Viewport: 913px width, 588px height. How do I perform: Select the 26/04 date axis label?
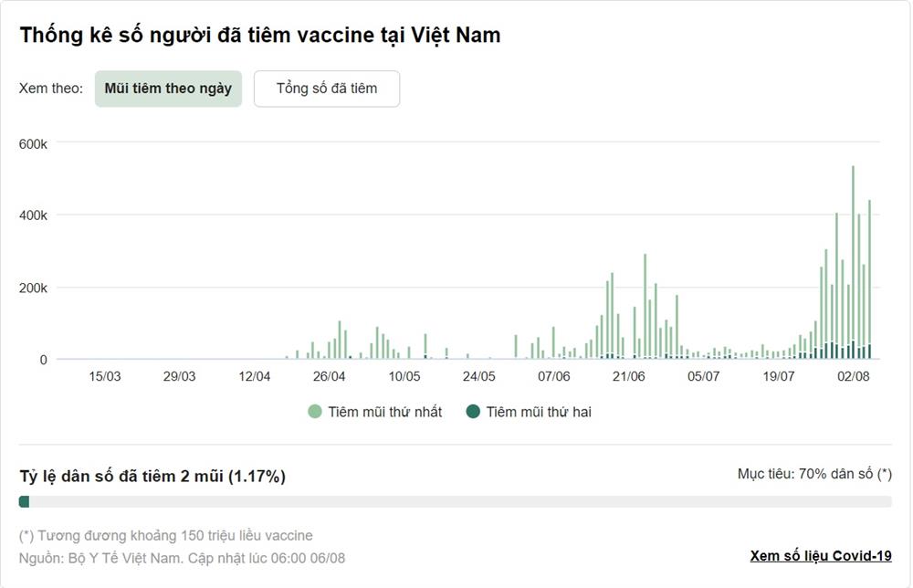tap(329, 376)
